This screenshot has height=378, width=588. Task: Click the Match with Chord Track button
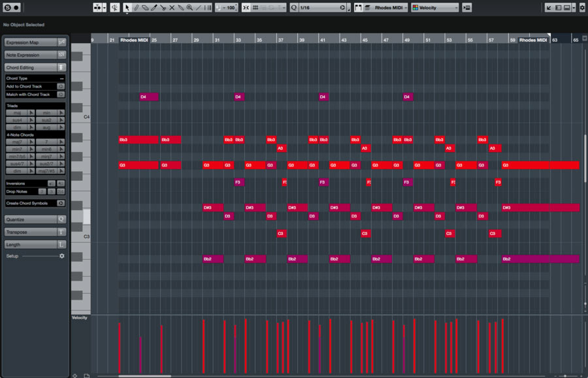pos(60,95)
